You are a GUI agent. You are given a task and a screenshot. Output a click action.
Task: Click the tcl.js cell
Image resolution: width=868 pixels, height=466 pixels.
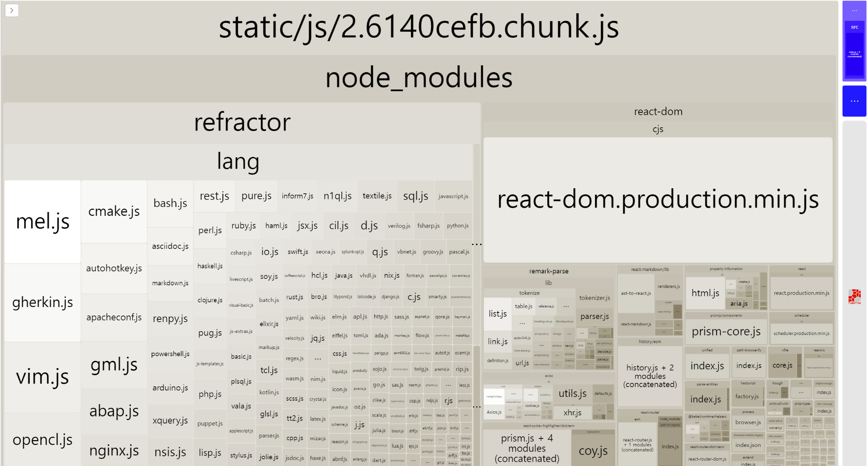pos(269,370)
